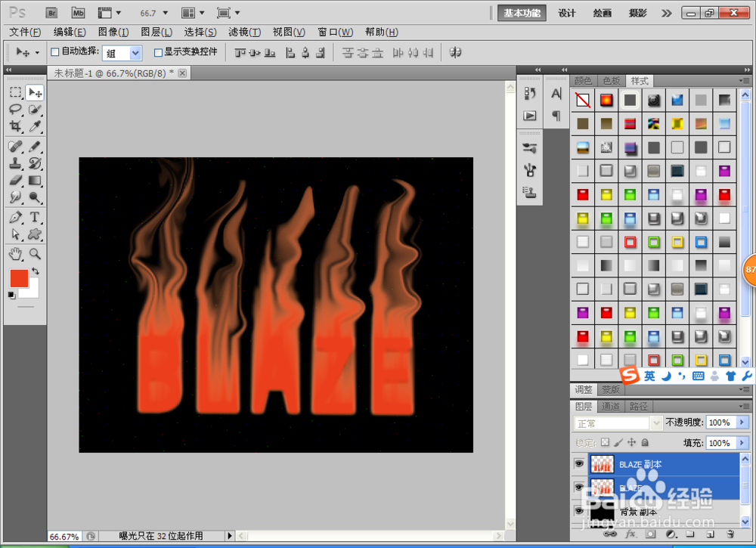Screen dimensions: 756x548
Task: Open the 填充 slider arrow
Action: click(742, 443)
